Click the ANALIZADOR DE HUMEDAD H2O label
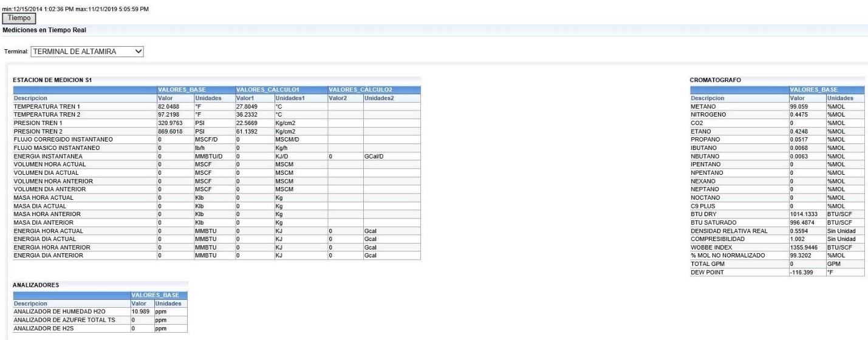The image size is (868, 340). pos(58,311)
